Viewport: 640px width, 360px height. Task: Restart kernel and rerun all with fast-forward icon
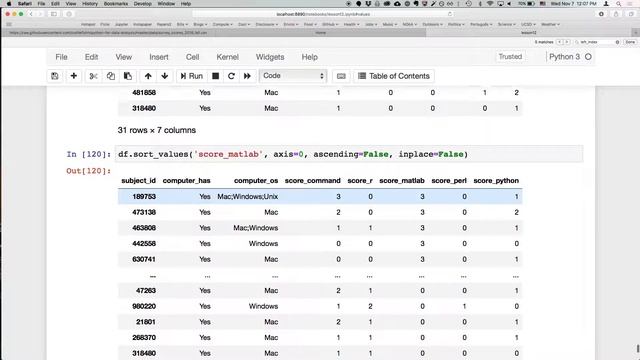tap(247, 76)
